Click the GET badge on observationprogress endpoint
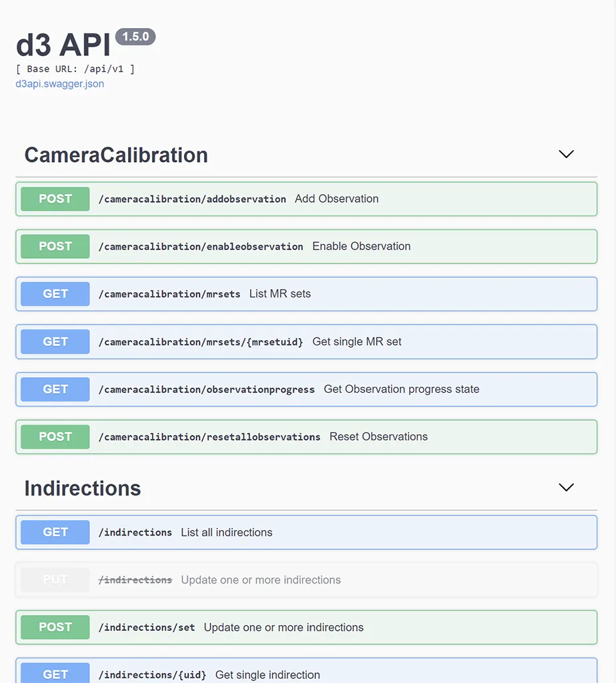Viewport: 616px width, 683px height. pyautogui.click(x=54, y=389)
